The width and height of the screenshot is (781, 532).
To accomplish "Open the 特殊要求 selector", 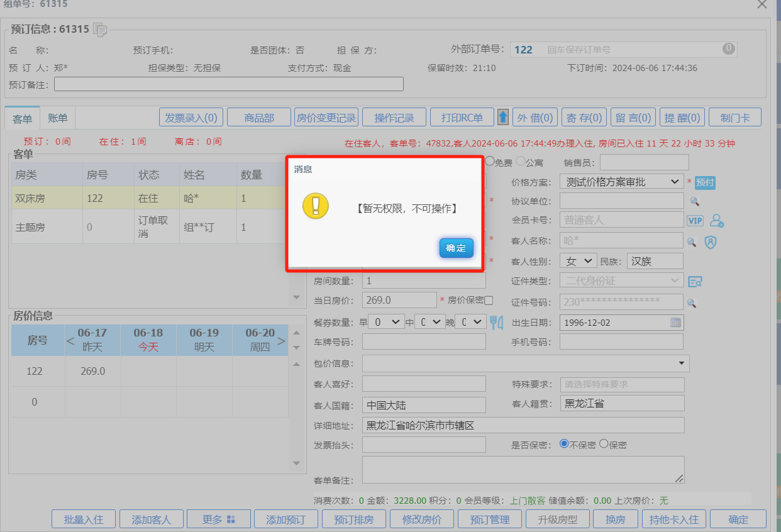I will (x=622, y=384).
